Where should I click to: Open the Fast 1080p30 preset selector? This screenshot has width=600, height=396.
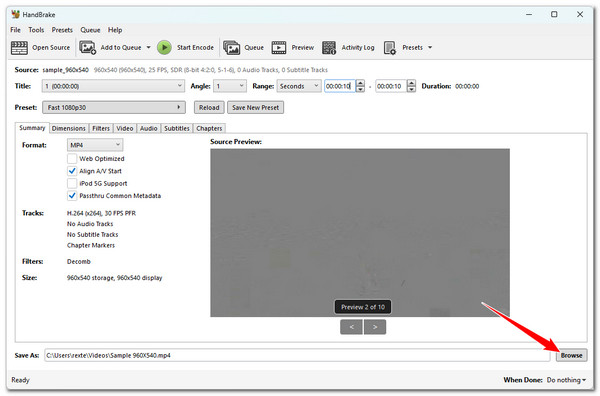[114, 108]
